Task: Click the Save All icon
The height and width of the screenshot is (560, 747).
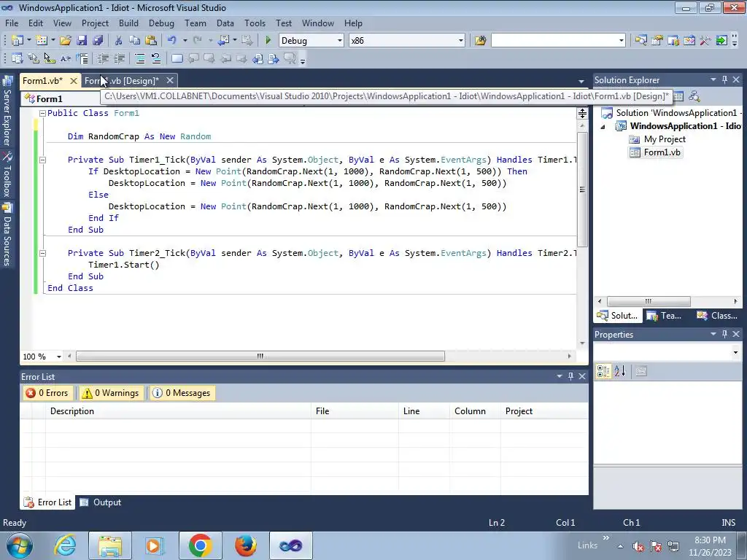Action: point(98,41)
